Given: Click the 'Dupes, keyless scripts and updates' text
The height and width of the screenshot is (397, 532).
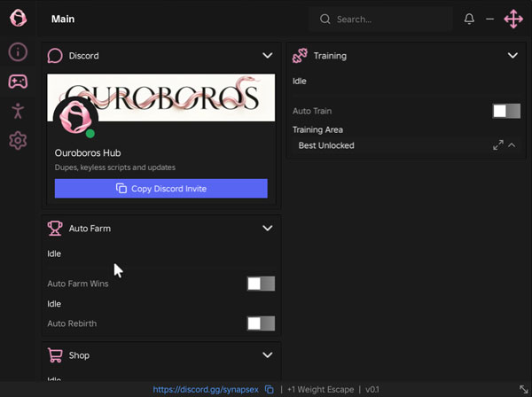Looking at the screenshot, I should 115,167.
